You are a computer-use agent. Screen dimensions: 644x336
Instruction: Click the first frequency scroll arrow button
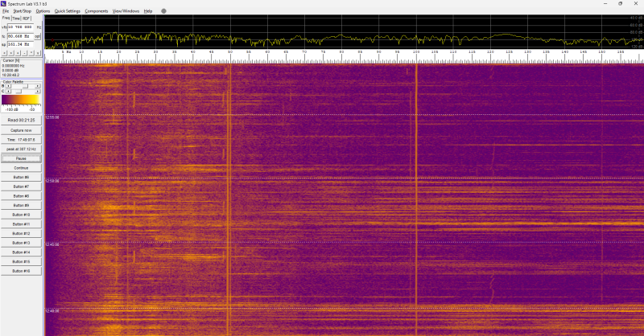point(5,53)
